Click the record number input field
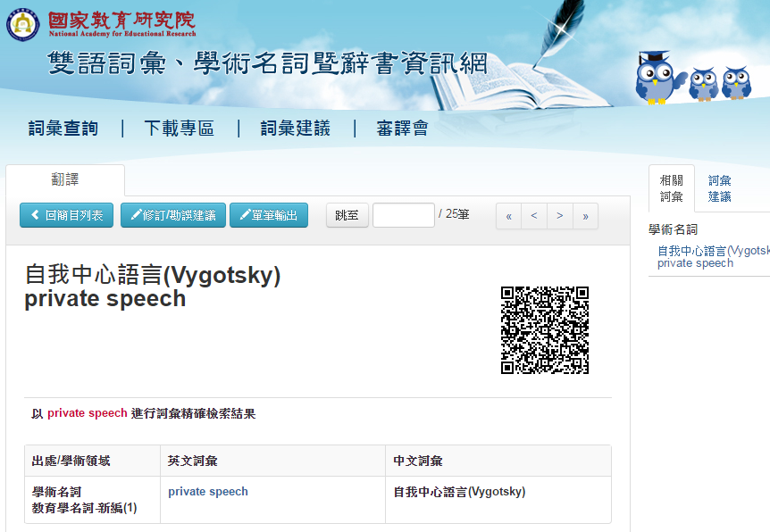The image size is (770, 532). [x=403, y=215]
